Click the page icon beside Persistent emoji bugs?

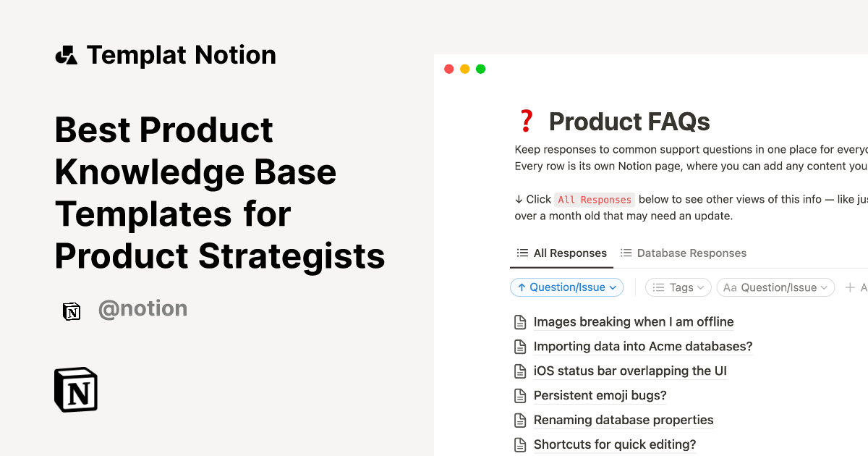point(521,395)
